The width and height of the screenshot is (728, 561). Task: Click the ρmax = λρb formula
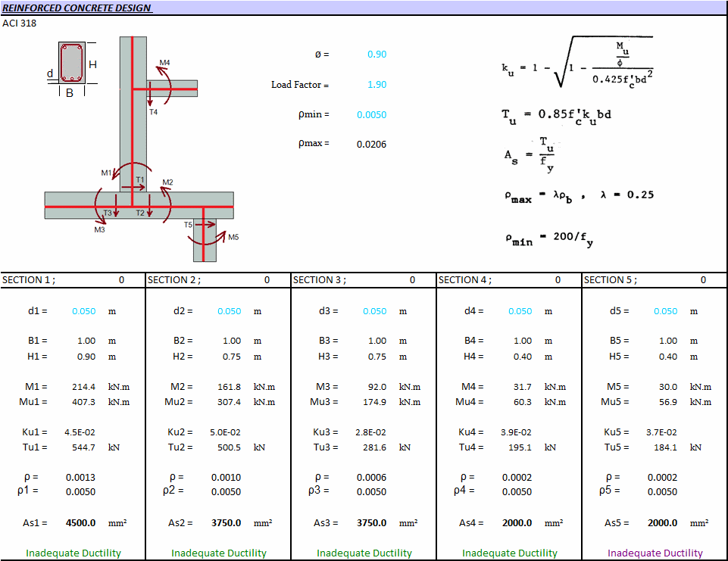point(579,196)
